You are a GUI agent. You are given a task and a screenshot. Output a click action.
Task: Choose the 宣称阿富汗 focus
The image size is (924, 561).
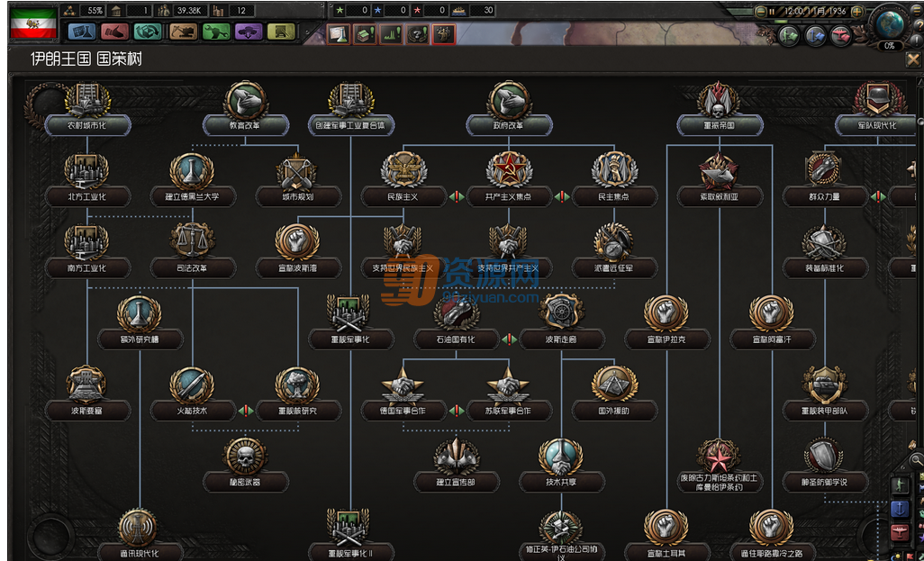tap(773, 323)
